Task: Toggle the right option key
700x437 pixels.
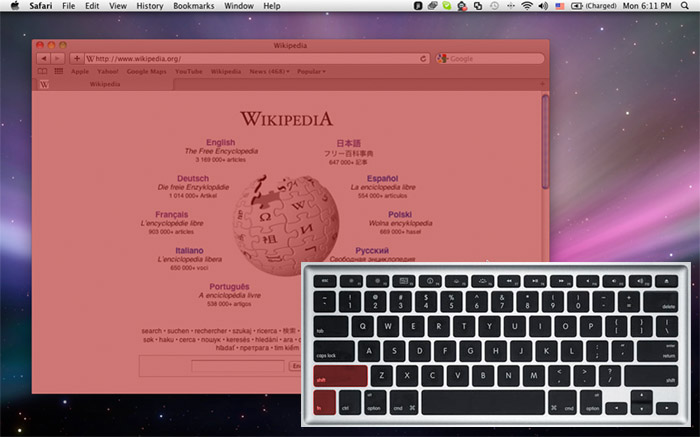Action: pyautogui.click(x=591, y=403)
